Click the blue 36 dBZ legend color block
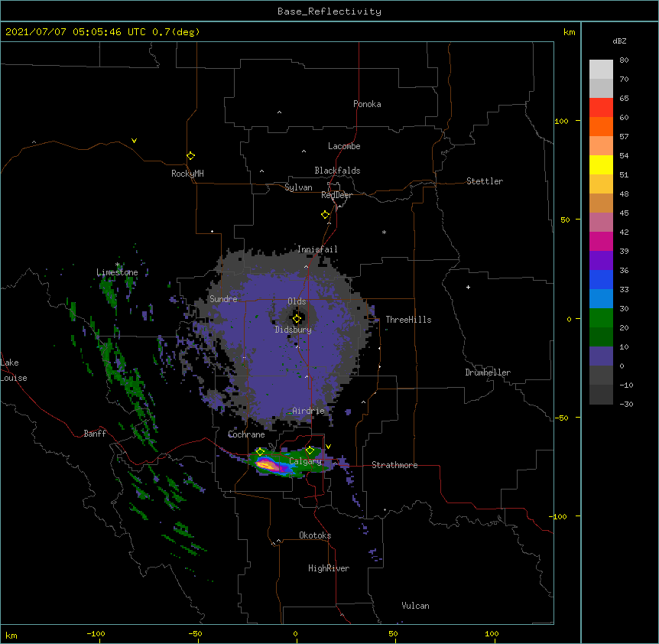Image resolution: width=659 pixels, height=644 pixels. pyautogui.click(x=601, y=280)
